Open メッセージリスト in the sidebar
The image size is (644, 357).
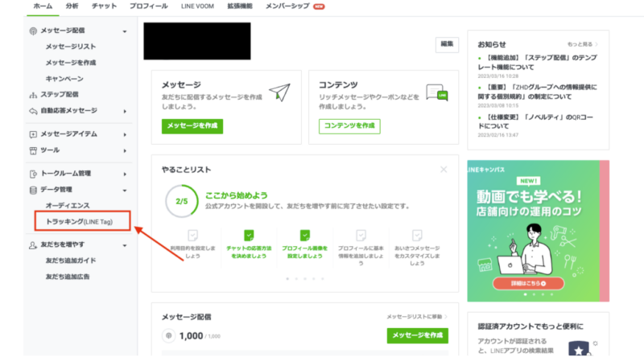point(71,47)
